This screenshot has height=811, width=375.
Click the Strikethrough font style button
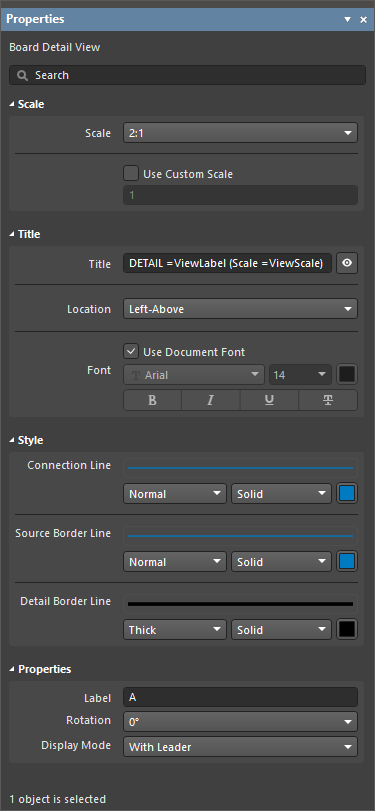tap(328, 400)
